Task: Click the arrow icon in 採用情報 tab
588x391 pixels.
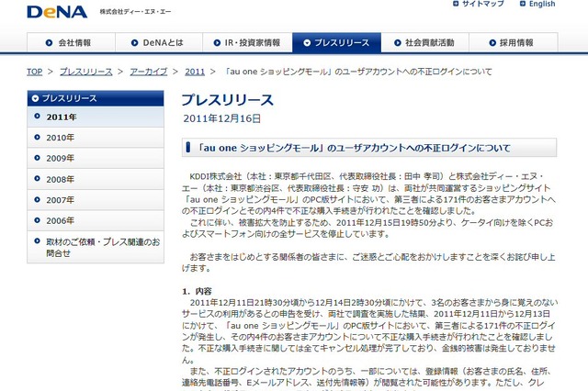Action: click(x=492, y=43)
